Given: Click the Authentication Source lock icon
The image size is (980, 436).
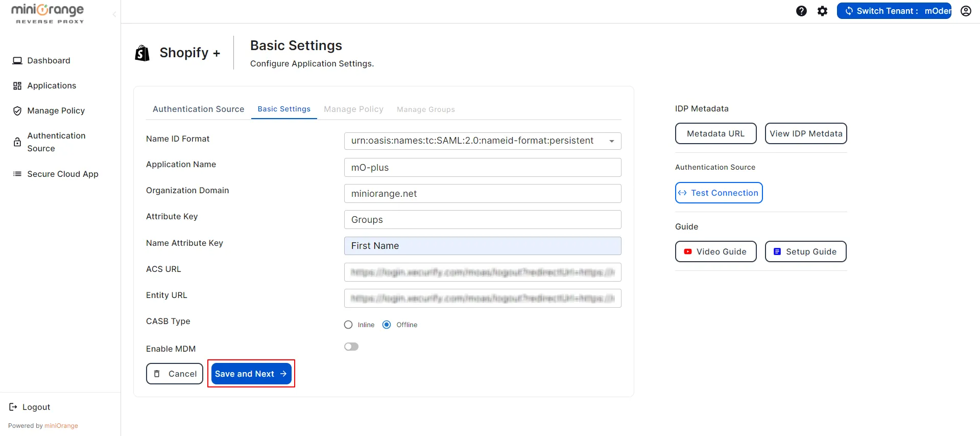Looking at the screenshot, I should pyautogui.click(x=17, y=142).
